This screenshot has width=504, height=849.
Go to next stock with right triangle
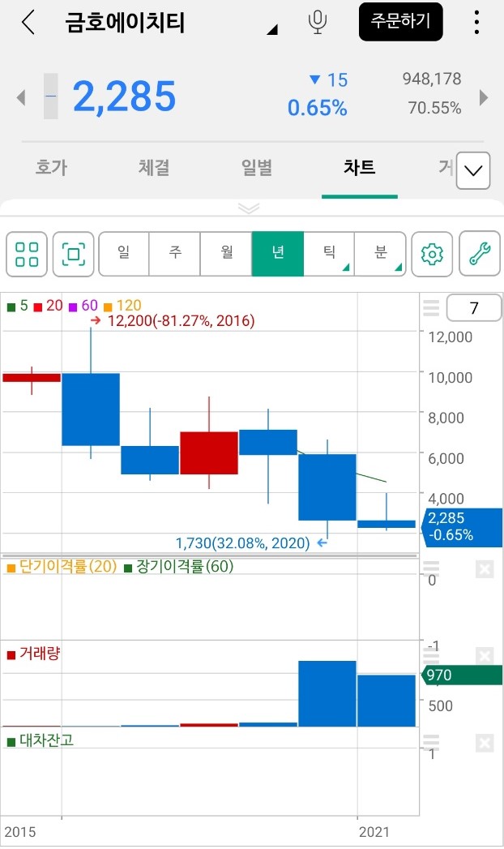[484, 97]
